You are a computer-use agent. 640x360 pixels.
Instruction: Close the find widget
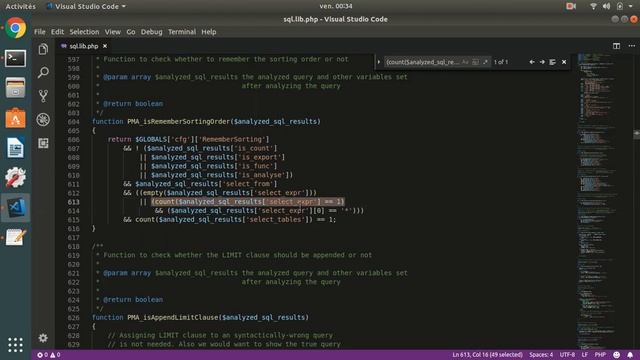[564, 62]
